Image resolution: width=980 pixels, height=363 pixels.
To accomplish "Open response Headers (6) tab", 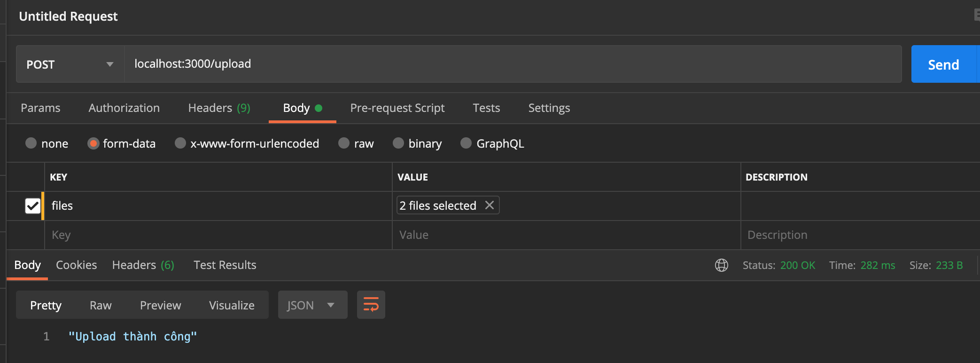I will click(143, 265).
